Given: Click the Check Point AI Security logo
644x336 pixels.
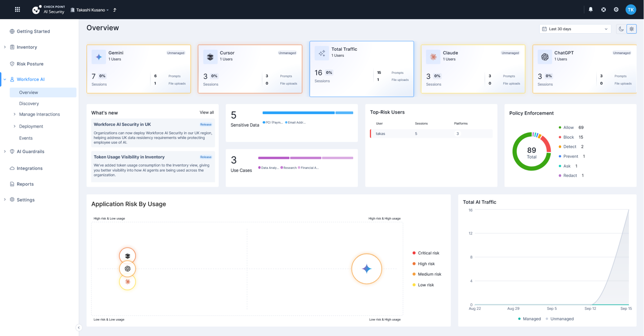Looking at the screenshot, I should click(49, 10).
